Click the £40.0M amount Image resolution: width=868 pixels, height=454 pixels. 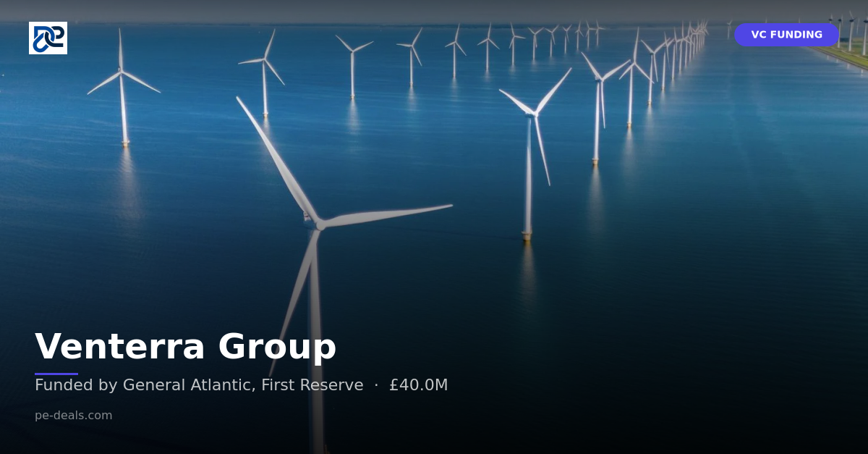click(418, 385)
